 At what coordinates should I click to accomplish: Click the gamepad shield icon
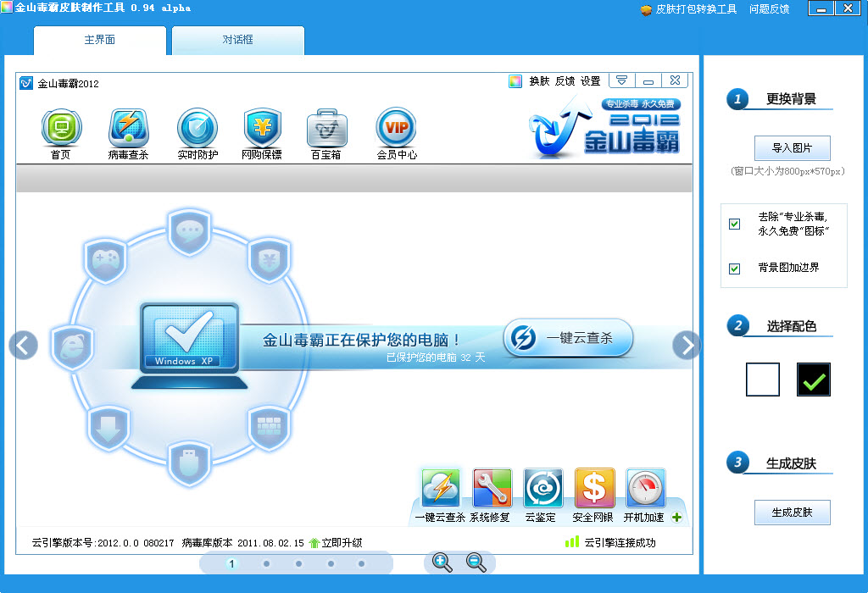click(106, 261)
